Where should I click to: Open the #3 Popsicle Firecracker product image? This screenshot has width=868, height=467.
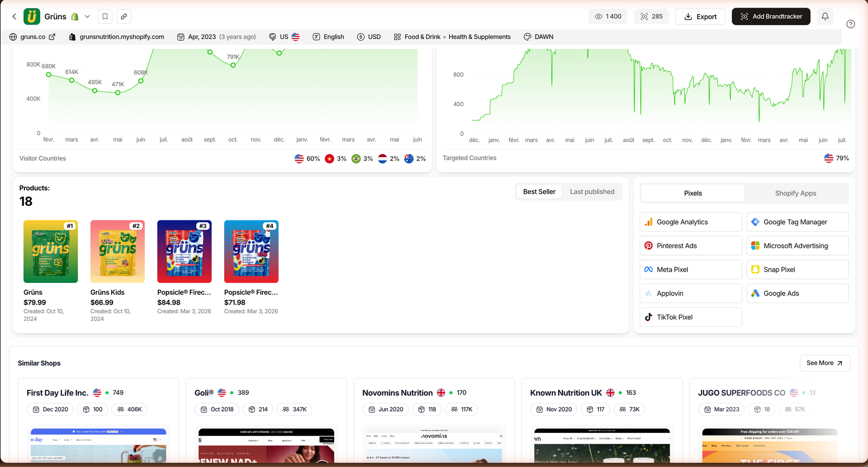tap(184, 251)
